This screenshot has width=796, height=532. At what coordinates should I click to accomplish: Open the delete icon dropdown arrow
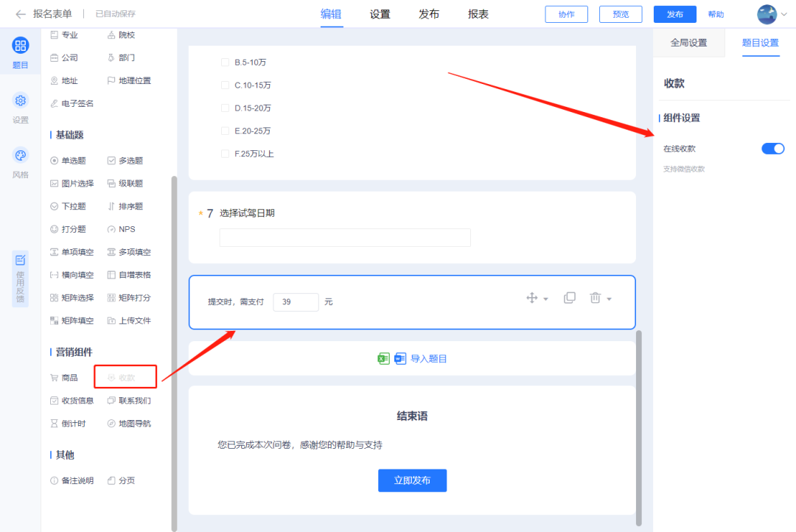click(610, 299)
